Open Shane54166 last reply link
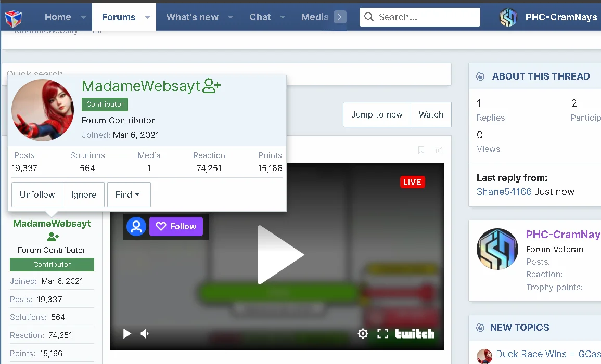The height and width of the screenshot is (364, 601). coord(504,191)
